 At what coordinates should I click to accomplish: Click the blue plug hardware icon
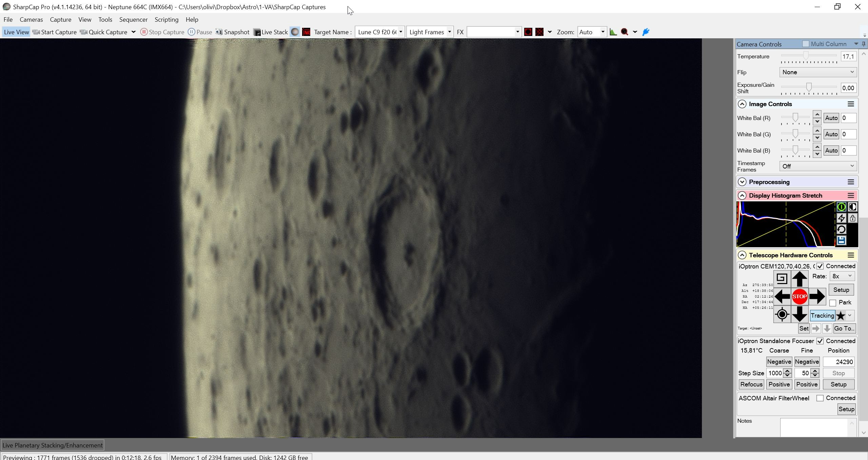646,32
